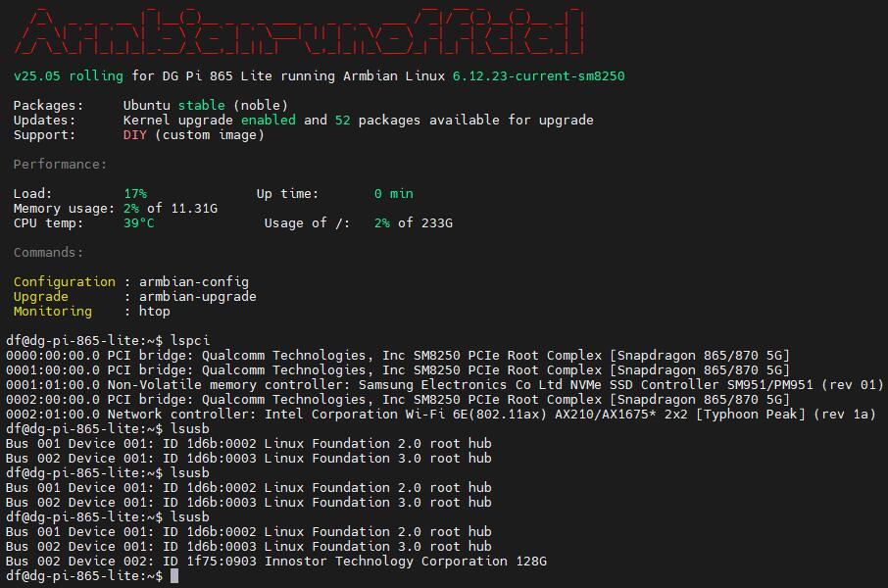
Task: Click the text 'v25.05 rolling'
Action: coord(69,75)
